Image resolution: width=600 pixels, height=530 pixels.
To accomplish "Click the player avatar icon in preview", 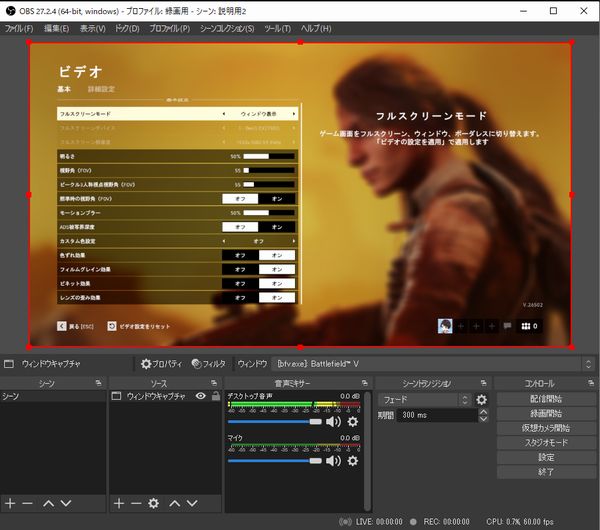I will (x=445, y=326).
